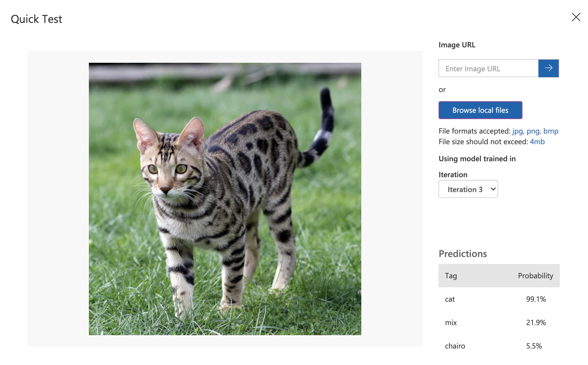The width and height of the screenshot is (588, 365).
Task: Click the 21.9% probability value
Action: coord(536,323)
